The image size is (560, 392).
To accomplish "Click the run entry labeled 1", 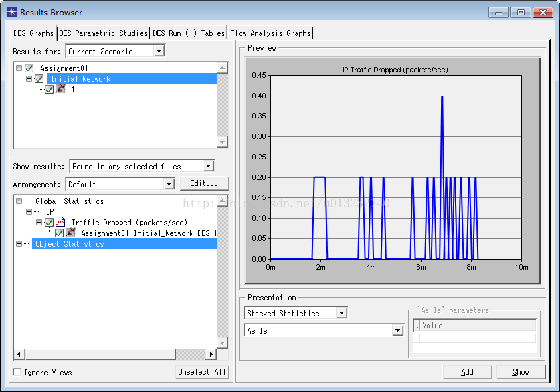I will pyautogui.click(x=73, y=89).
